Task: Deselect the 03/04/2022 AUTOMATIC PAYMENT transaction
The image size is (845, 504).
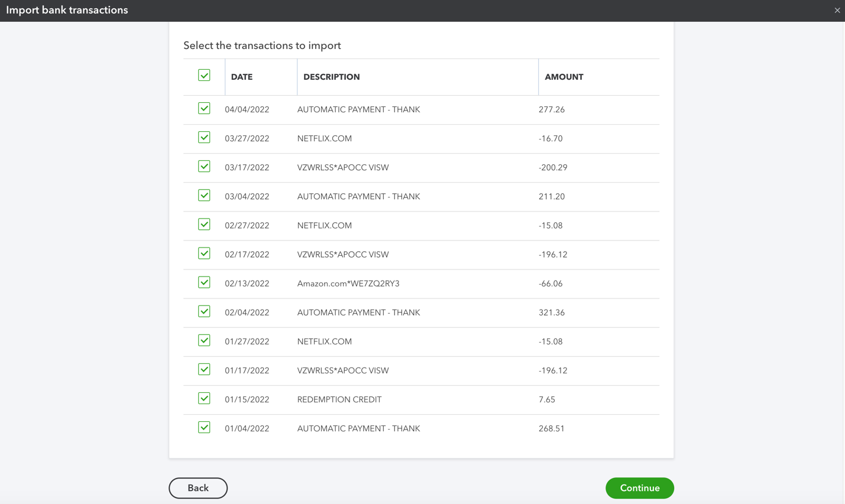Action: (x=204, y=195)
